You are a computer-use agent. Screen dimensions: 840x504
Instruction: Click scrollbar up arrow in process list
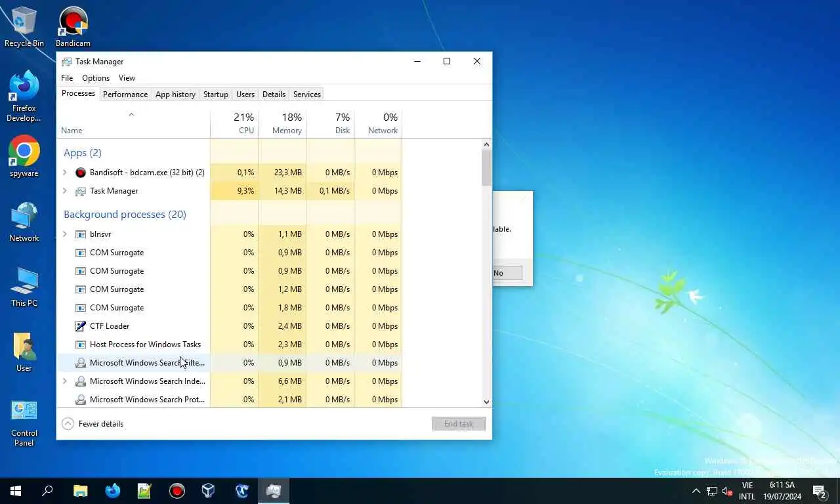tap(486, 144)
